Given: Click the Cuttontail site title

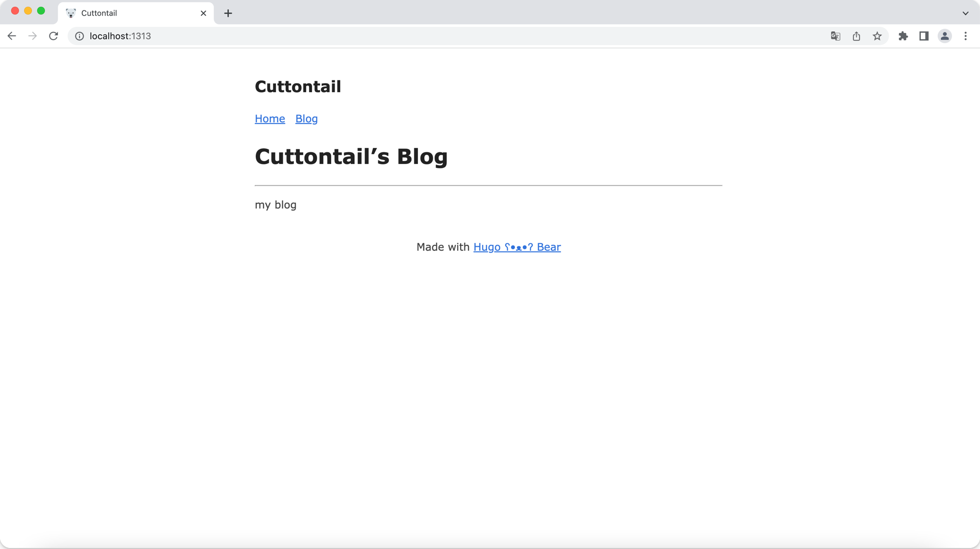Looking at the screenshot, I should tap(297, 87).
